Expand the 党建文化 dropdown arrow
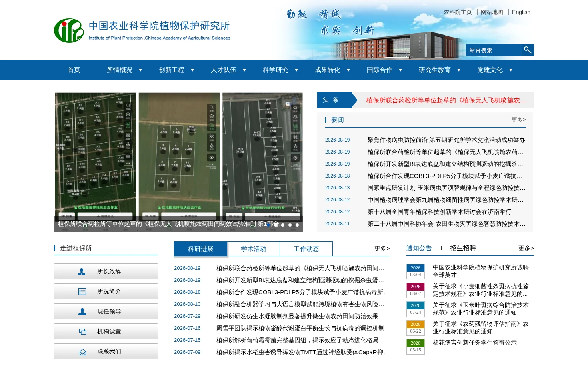Viewport: 588px width, 369px height. click(x=511, y=70)
